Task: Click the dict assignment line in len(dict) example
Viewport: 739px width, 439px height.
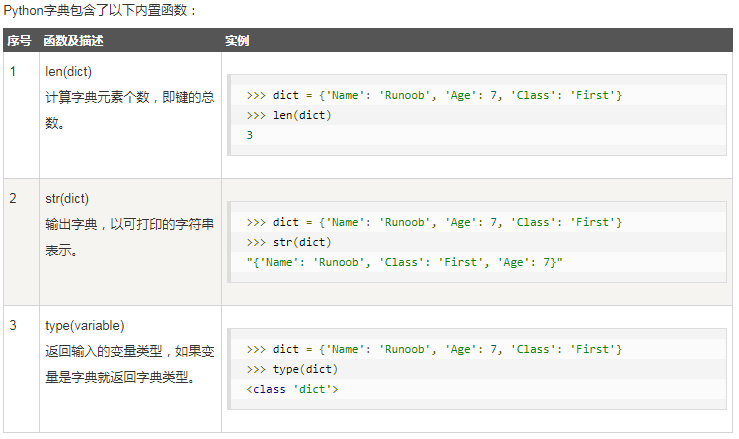Action: (x=434, y=95)
